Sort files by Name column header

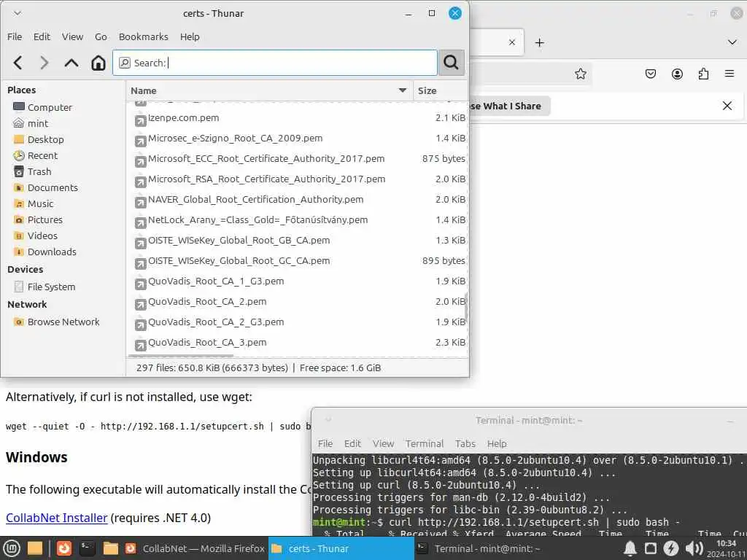coord(270,90)
